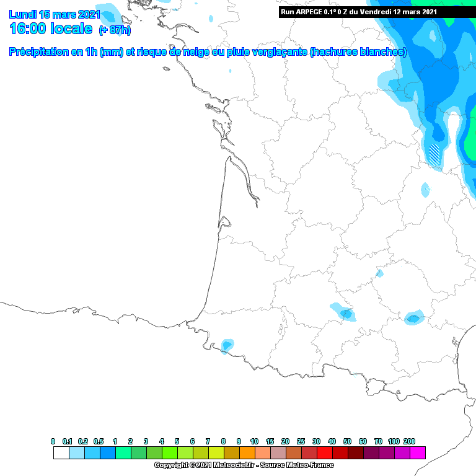Screen dimensions: 476x476
Task: Click the white hatched snow risk area
Action: [435, 153]
